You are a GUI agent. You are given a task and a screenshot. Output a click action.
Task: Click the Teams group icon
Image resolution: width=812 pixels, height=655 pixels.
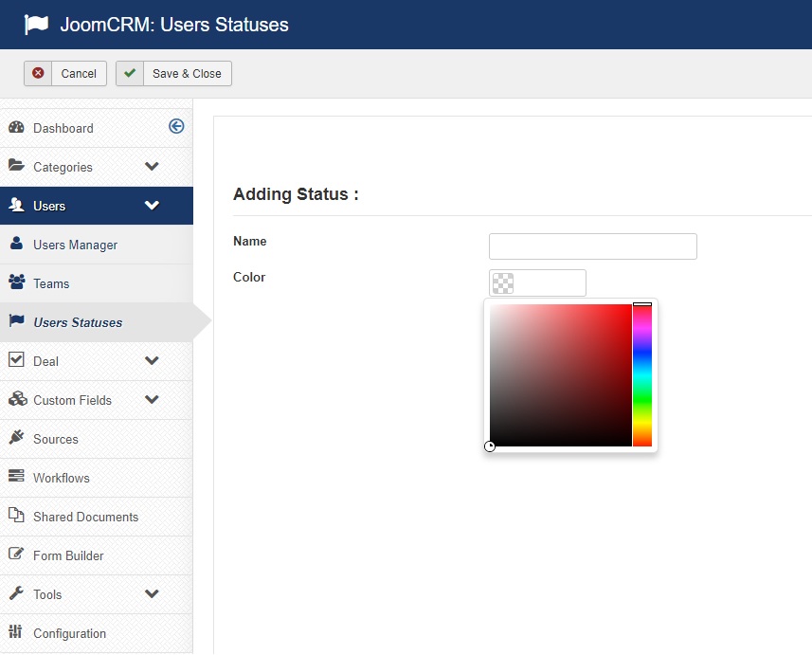pos(16,282)
